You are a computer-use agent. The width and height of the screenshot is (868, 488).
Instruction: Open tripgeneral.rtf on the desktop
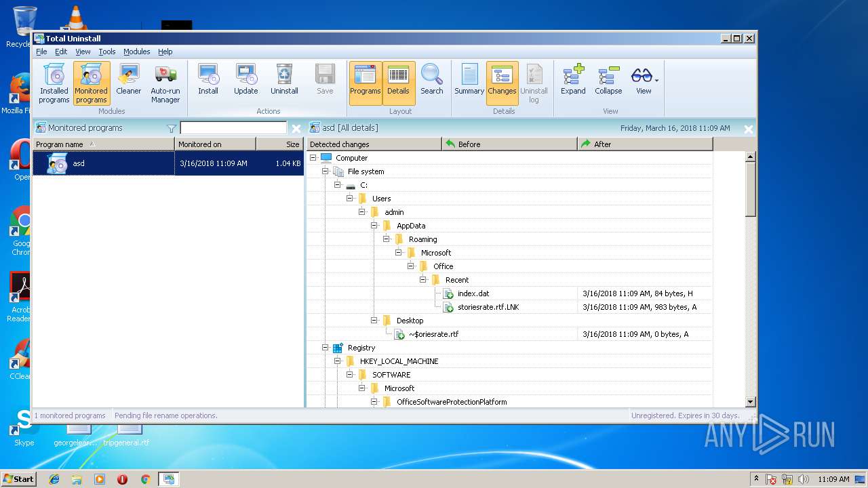click(x=127, y=434)
